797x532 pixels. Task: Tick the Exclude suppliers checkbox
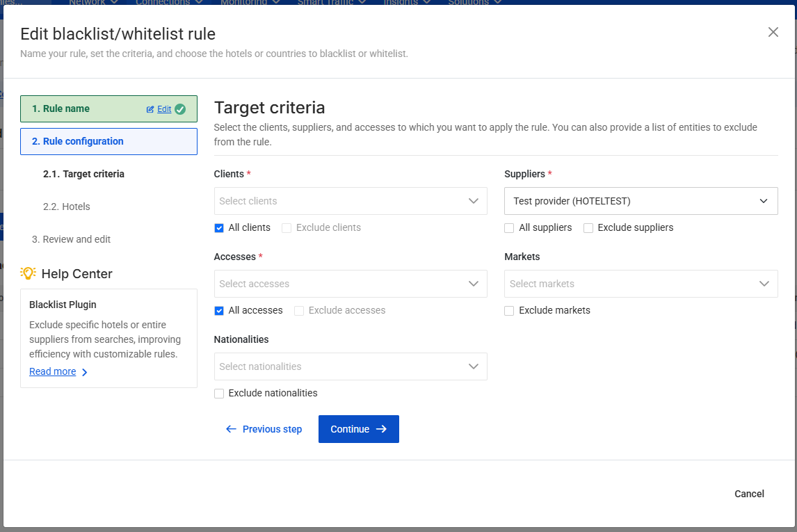[588, 227]
